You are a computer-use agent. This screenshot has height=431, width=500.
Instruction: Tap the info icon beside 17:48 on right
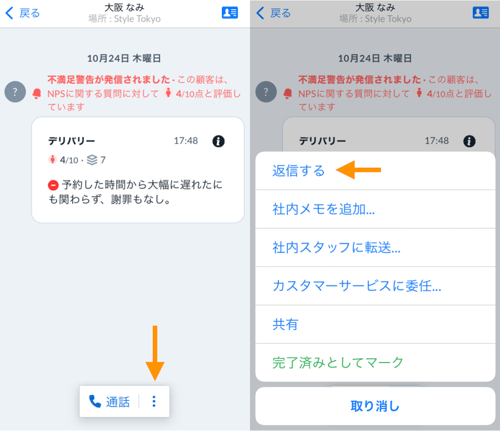pos(469,141)
